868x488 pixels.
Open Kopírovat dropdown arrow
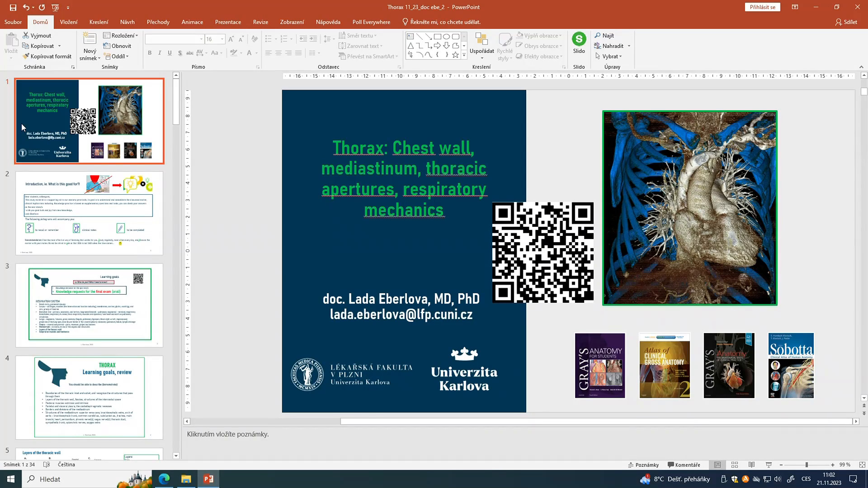tap(59, 46)
